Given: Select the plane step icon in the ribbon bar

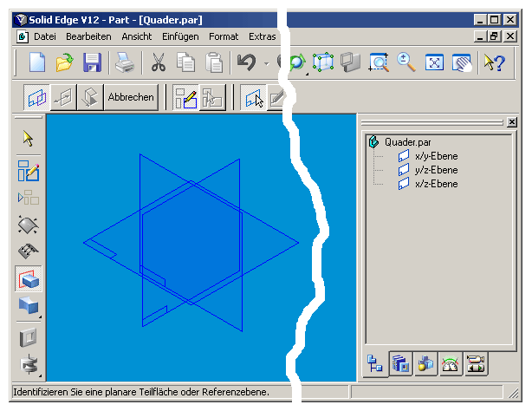Looking at the screenshot, I should tap(37, 97).
